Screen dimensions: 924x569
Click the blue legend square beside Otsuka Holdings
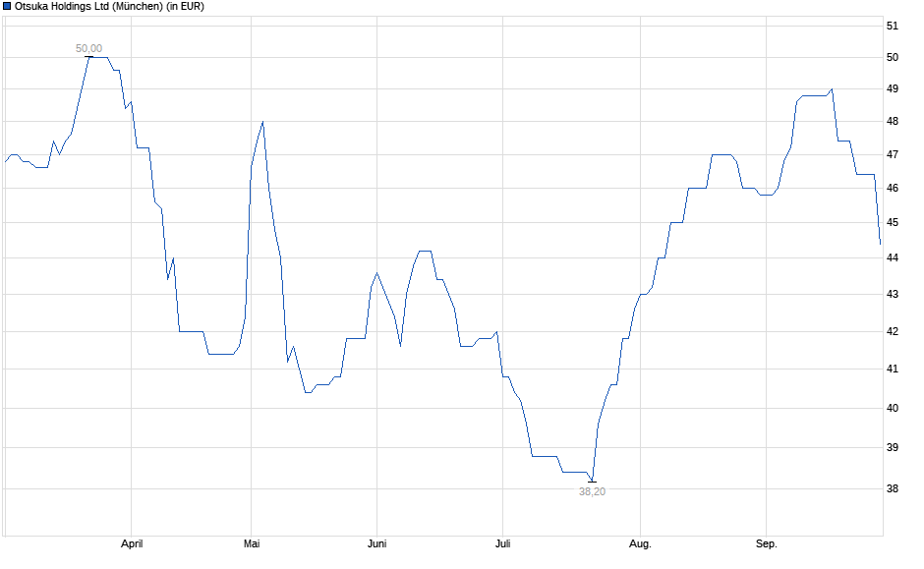(x=7, y=7)
